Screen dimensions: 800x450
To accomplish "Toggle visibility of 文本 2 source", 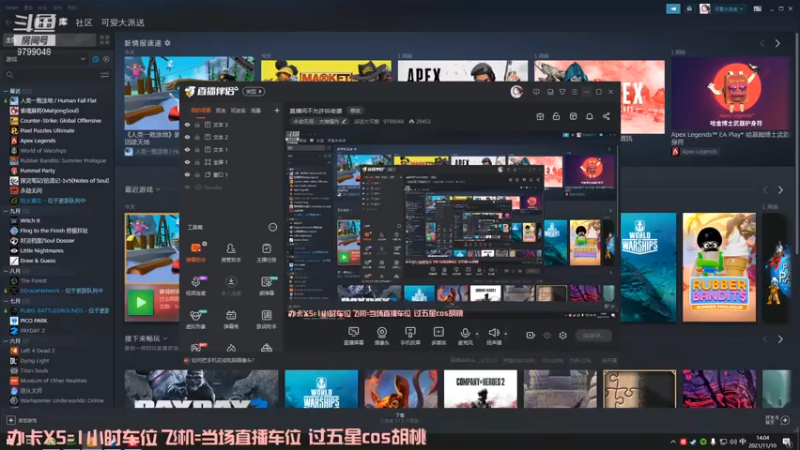I will (x=187, y=137).
